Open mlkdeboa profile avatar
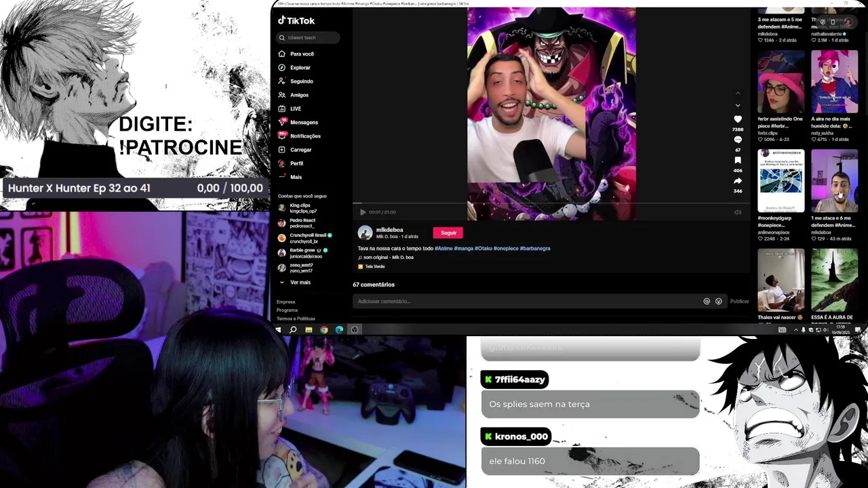The image size is (868, 488). tap(365, 233)
